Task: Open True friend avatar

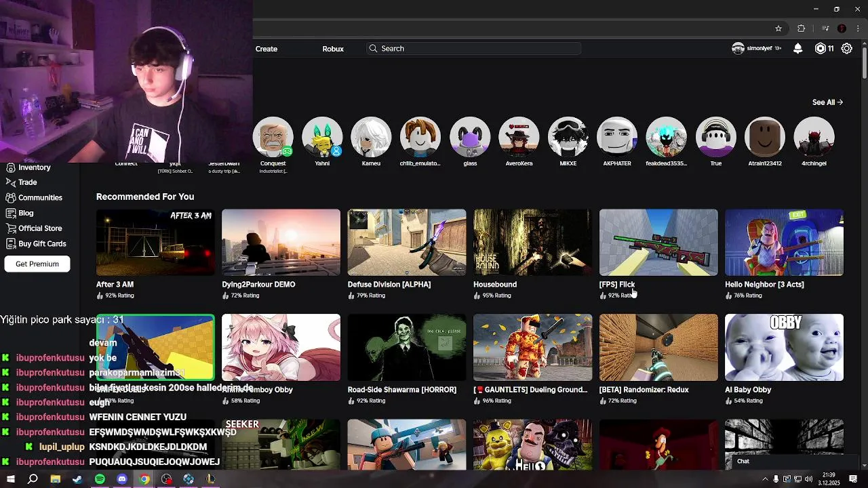Action: tap(716, 137)
